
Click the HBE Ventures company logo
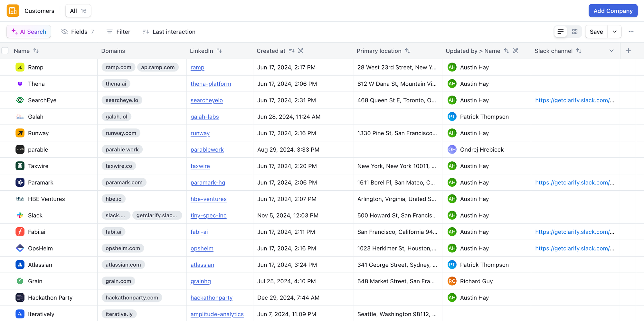(x=20, y=199)
